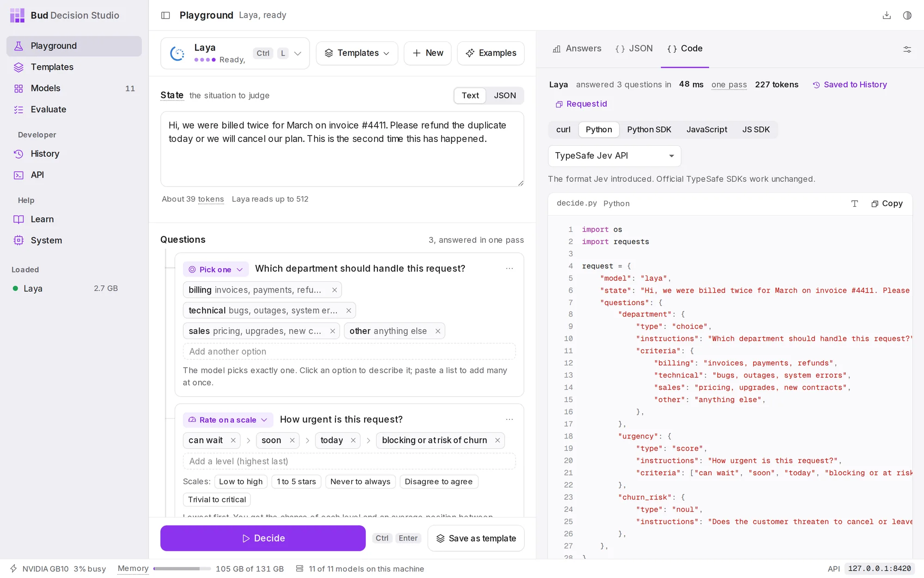Click the 'Add a level (highest last)' field
This screenshot has height=578, width=924.
[349, 462]
